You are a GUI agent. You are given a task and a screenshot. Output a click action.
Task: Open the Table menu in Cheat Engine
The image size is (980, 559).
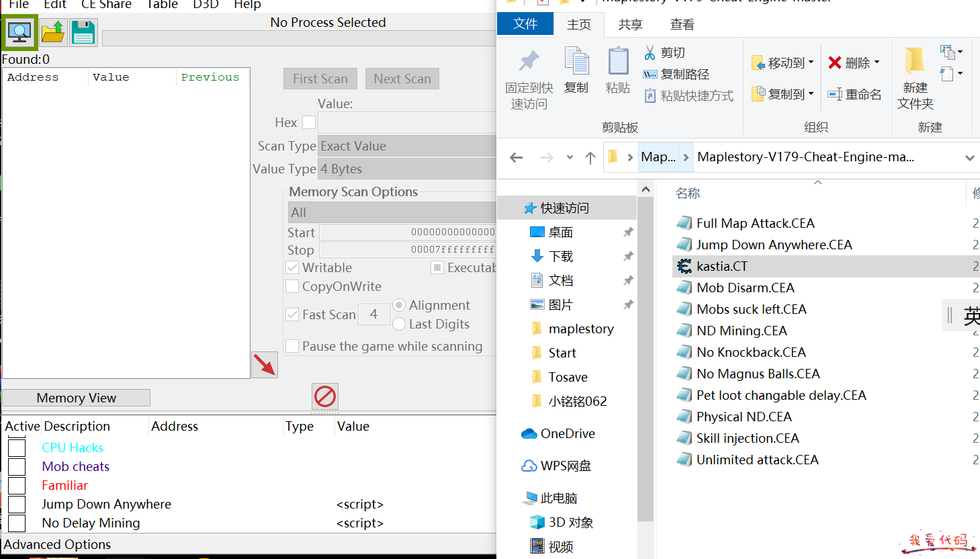tap(162, 5)
